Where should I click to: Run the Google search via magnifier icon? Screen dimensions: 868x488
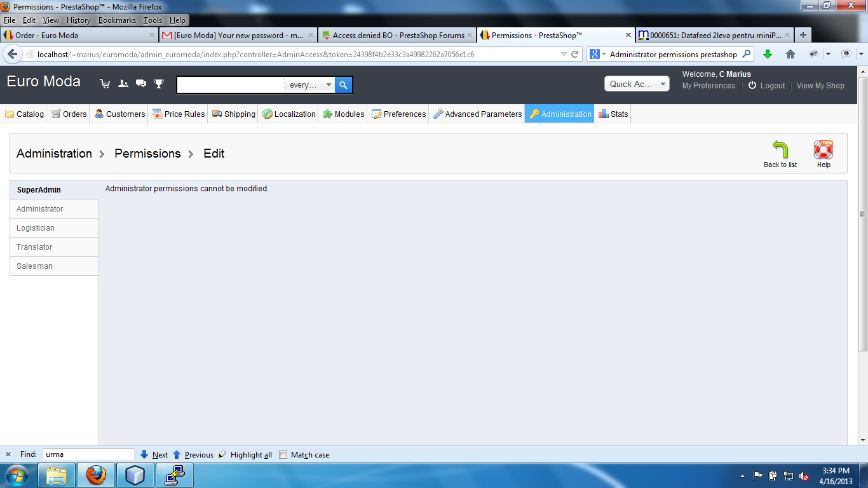pyautogui.click(x=747, y=55)
